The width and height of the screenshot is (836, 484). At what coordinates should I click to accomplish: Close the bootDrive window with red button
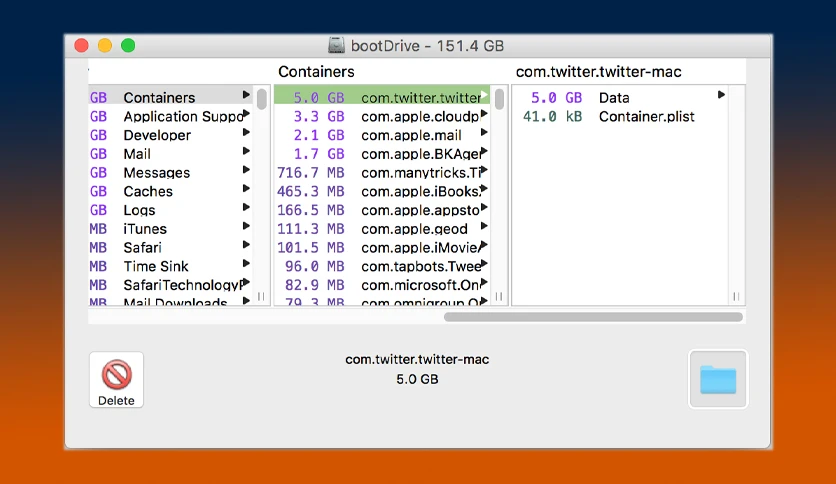point(81,45)
